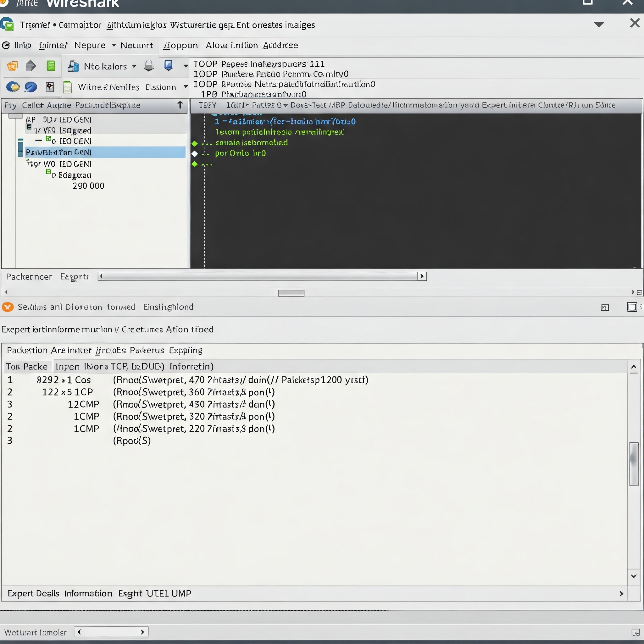Click the green stacked-pages toolbar icon
The height and width of the screenshot is (644, 644).
pos(51,66)
